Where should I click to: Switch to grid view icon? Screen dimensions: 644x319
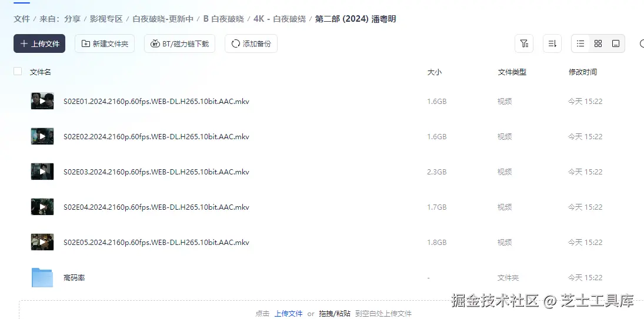pos(598,43)
